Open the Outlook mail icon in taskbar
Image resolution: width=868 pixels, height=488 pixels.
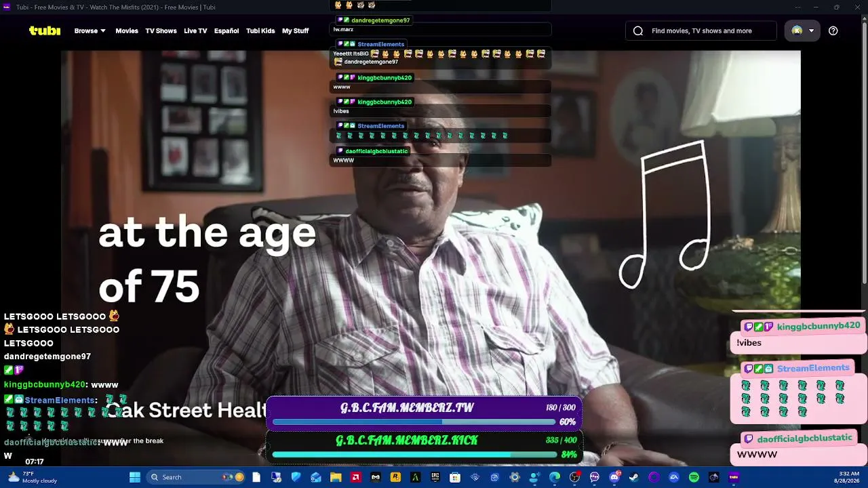[316, 477]
